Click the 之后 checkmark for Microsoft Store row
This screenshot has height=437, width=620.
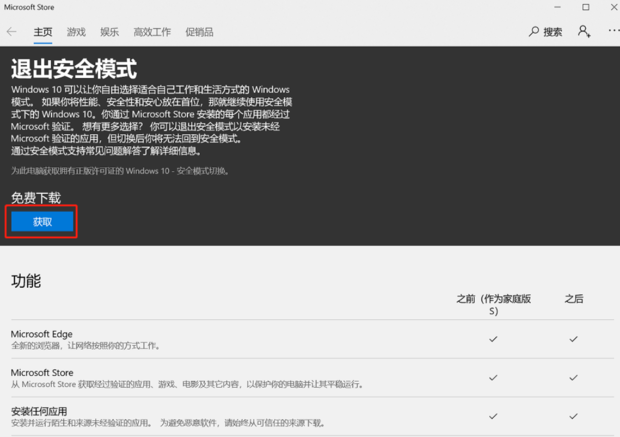573,378
